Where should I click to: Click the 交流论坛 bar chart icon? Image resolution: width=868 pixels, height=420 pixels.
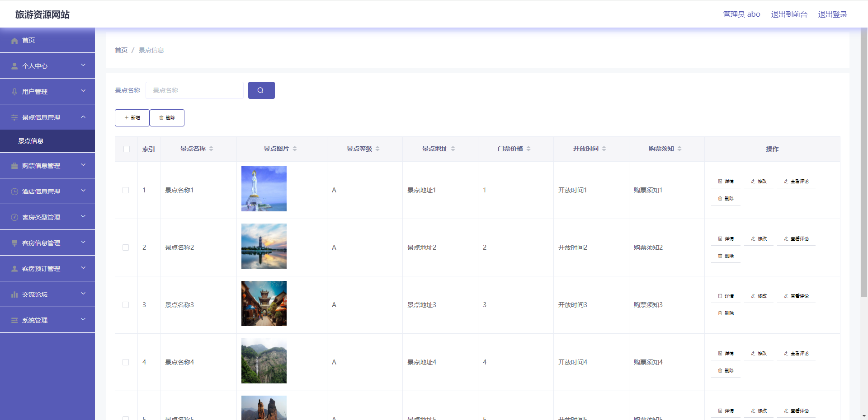tap(14, 294)
